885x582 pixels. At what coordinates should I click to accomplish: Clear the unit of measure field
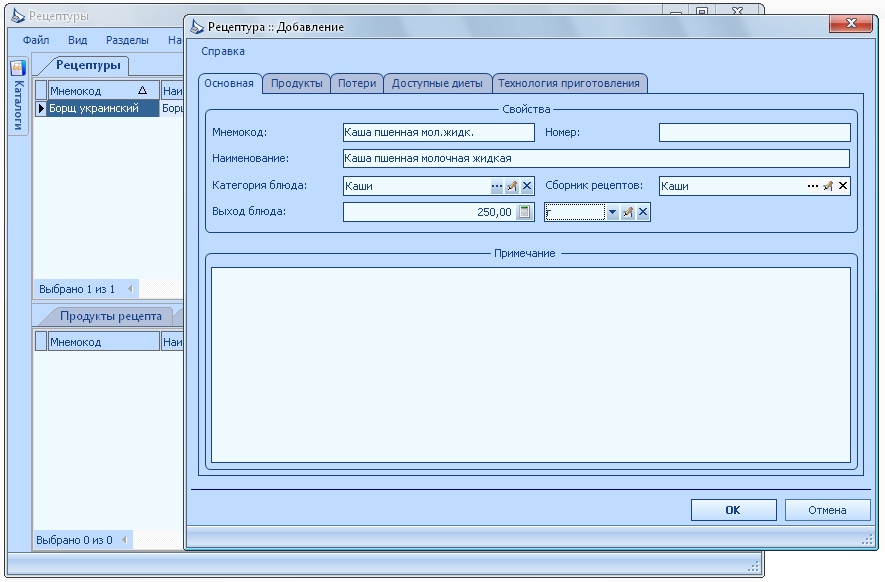click(643, 213)
